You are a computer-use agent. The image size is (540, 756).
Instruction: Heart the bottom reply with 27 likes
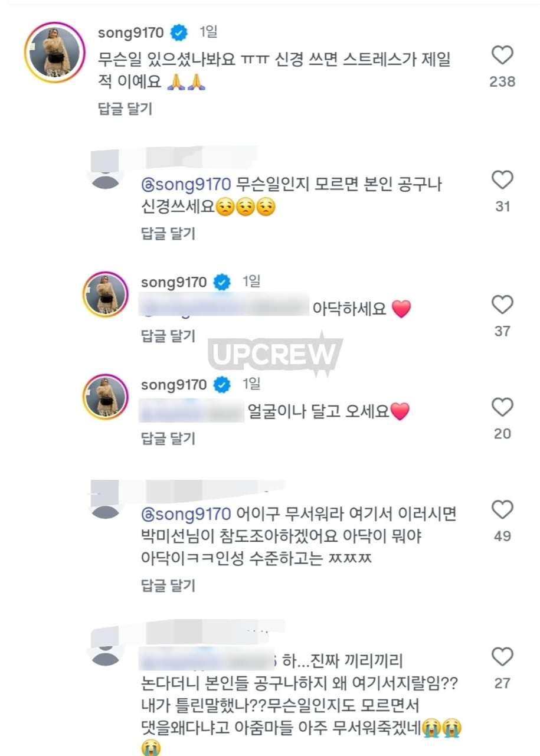(502, 657)
